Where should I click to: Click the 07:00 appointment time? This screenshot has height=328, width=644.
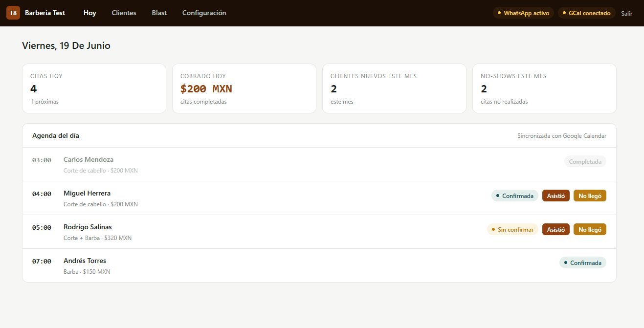(x=42, y=261)
